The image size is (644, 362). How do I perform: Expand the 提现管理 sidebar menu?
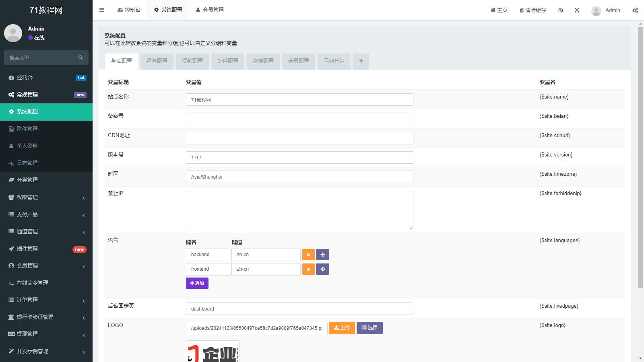[46, 334]
